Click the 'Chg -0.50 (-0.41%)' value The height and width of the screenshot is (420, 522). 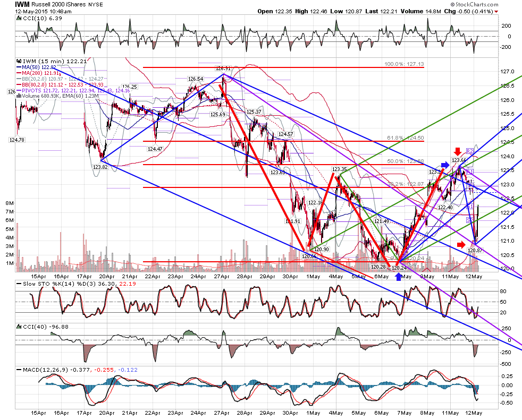click(469, 11)
